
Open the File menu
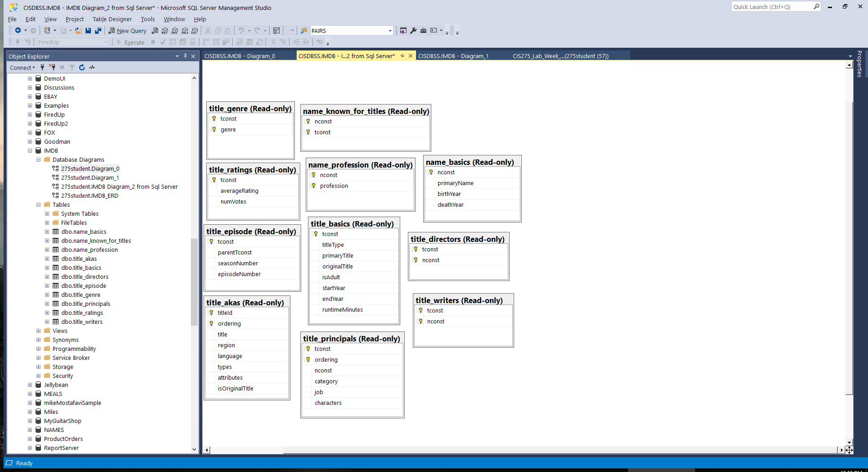[x=12, y=19]
